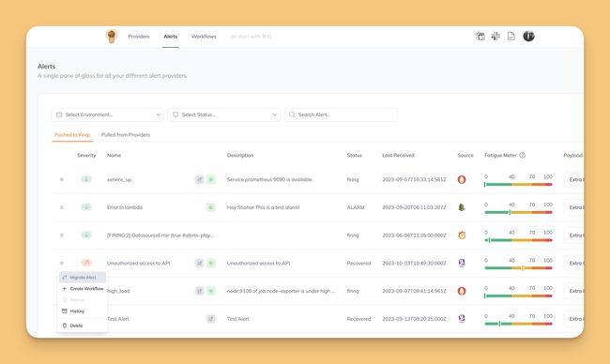The width and height of the screenshot is (610, 364).
Task: Click fatigue meter bar of service_up row
Action: (518, 184)
